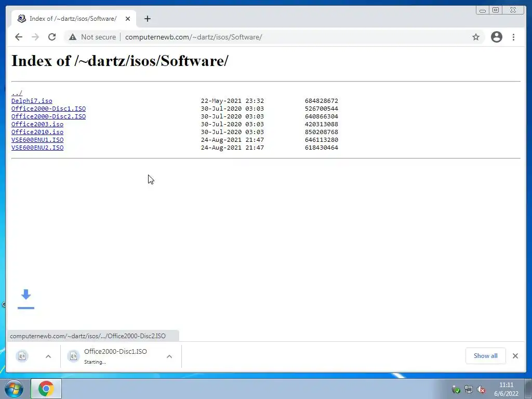The height and width of the screenshot is (399, 532).
Task: Click the file size 684828672
Action: coord(321,101)
